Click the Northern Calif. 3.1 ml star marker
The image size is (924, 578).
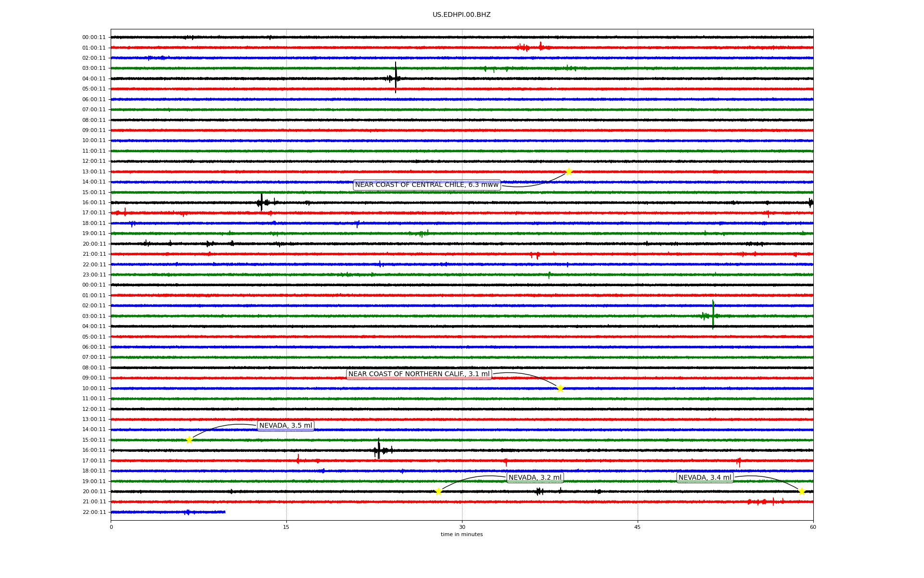(x=560, y=388)
